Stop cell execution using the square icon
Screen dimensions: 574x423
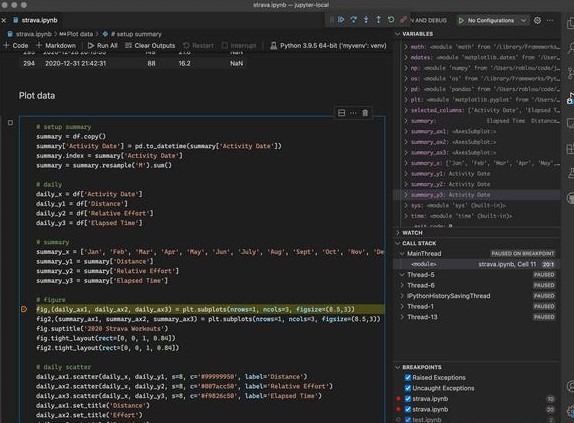(x=10, y=123)
